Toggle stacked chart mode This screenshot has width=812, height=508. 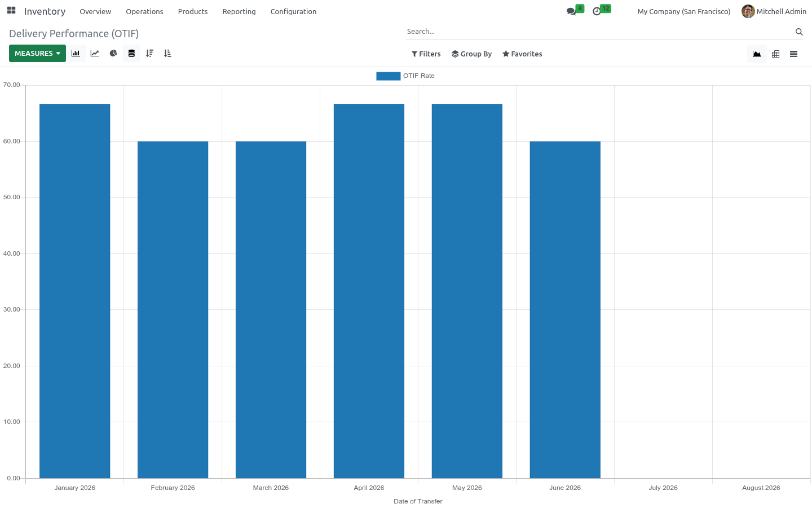tap(131, 54)
